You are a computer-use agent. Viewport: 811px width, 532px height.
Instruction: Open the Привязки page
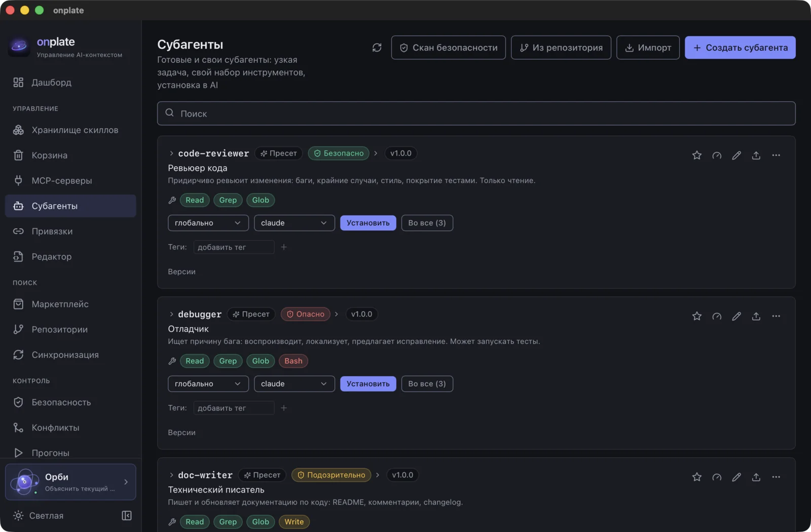pos(70,232)
